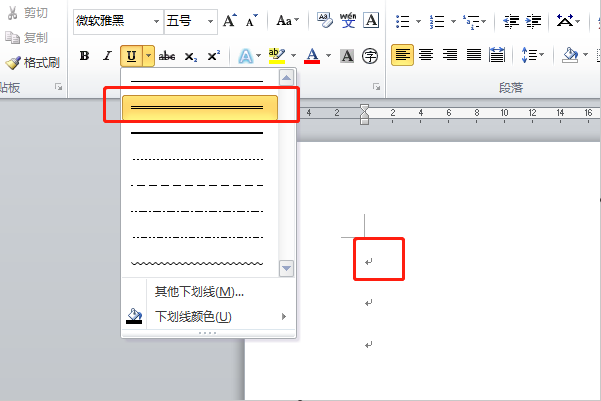This screenshot has height=401, width=601.
Task: Choose the dot-dash underline style
Action: coord(197,211)
